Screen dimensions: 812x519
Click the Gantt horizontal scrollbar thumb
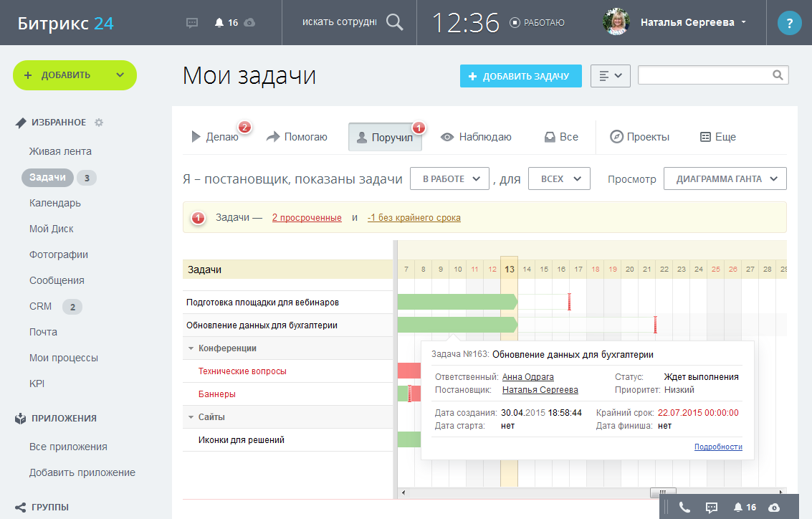(662, 492)
